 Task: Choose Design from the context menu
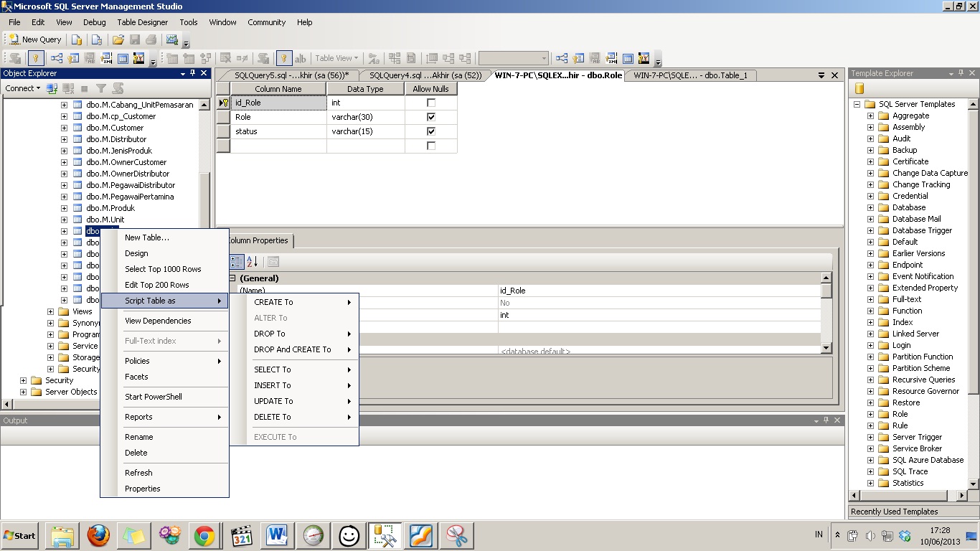137,253
